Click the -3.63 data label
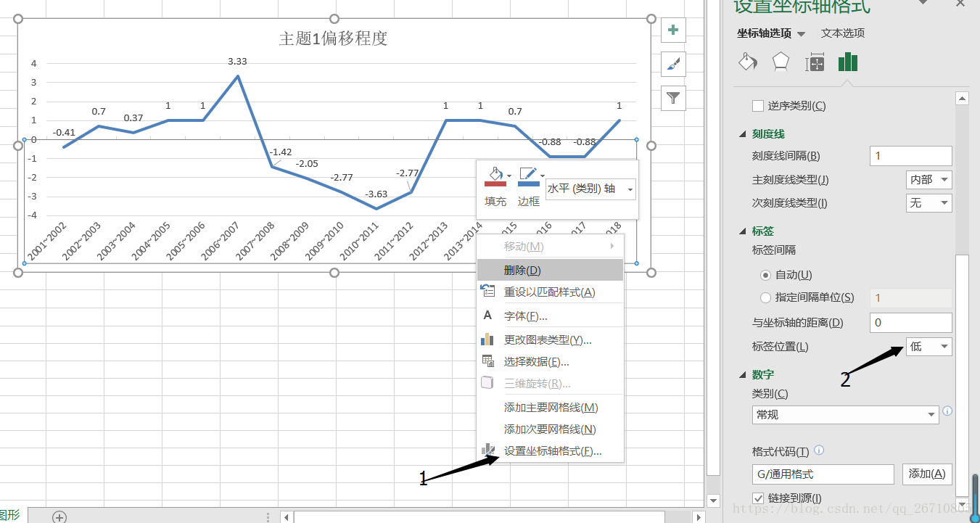Screen dimensions: 980x523 [x=376, y=194]
